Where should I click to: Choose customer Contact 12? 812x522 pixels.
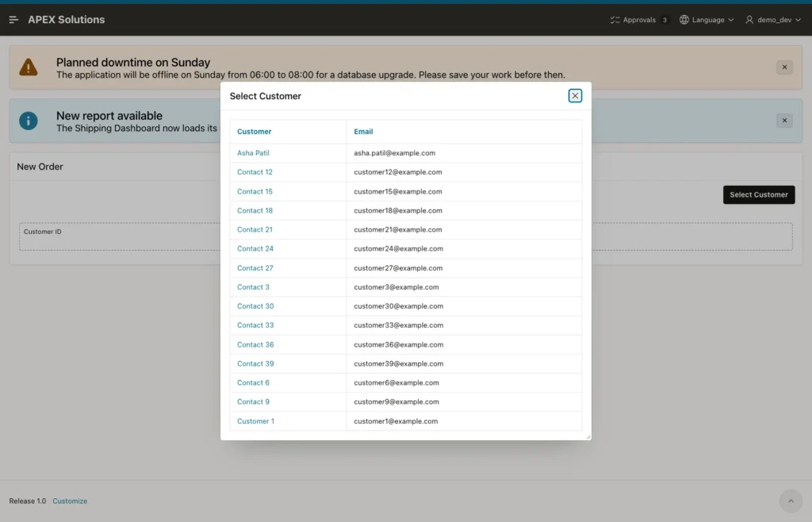pos(255,172)
